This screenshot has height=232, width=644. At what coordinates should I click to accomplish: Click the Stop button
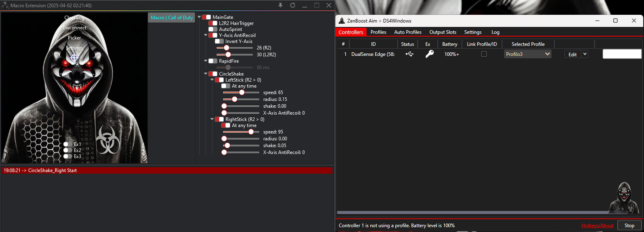[x=629, y=226]
